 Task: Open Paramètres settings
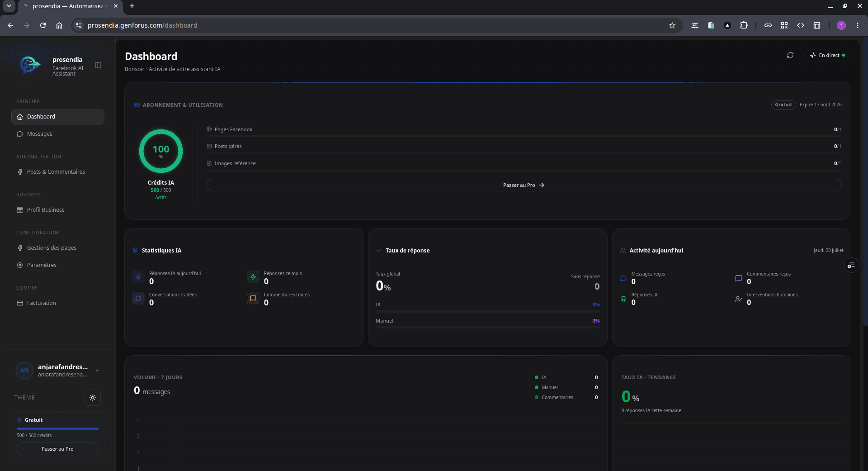pyautogui.click(x=57, y=265)
